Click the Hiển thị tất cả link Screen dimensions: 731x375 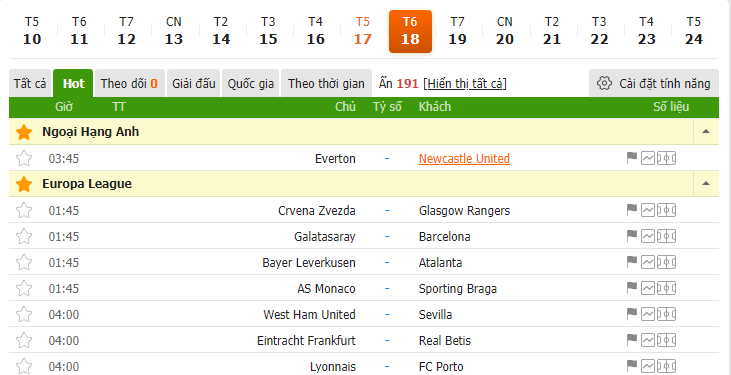tap(465, 84)
